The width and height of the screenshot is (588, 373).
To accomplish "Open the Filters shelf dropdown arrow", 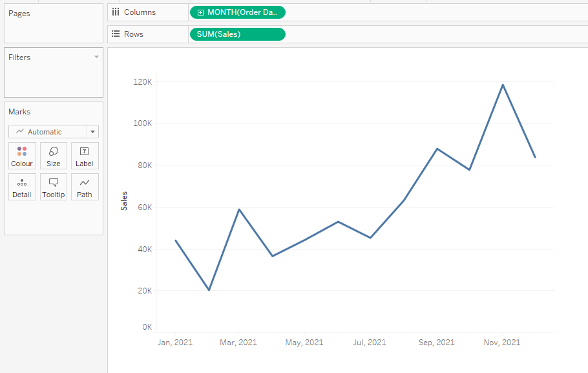I will pyautogui.click(x=97, y=57).
